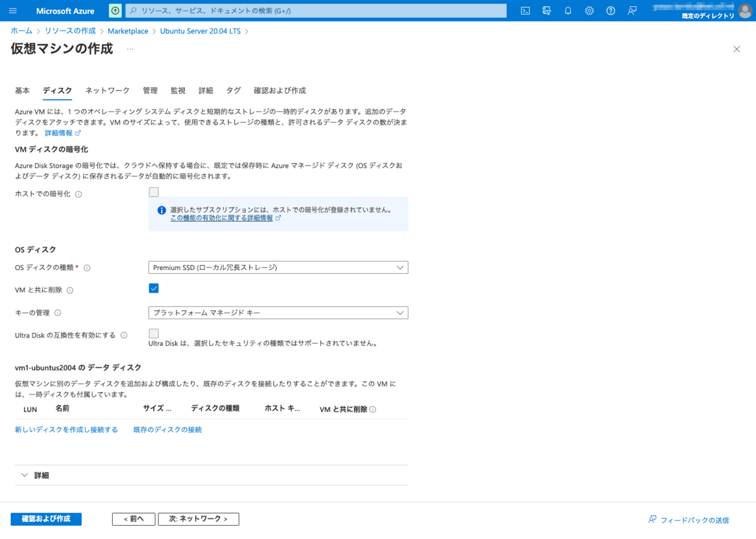The image size is (756, 539).
Task: Click the 次: ネットワーク > button
Action: pos(198,519)
